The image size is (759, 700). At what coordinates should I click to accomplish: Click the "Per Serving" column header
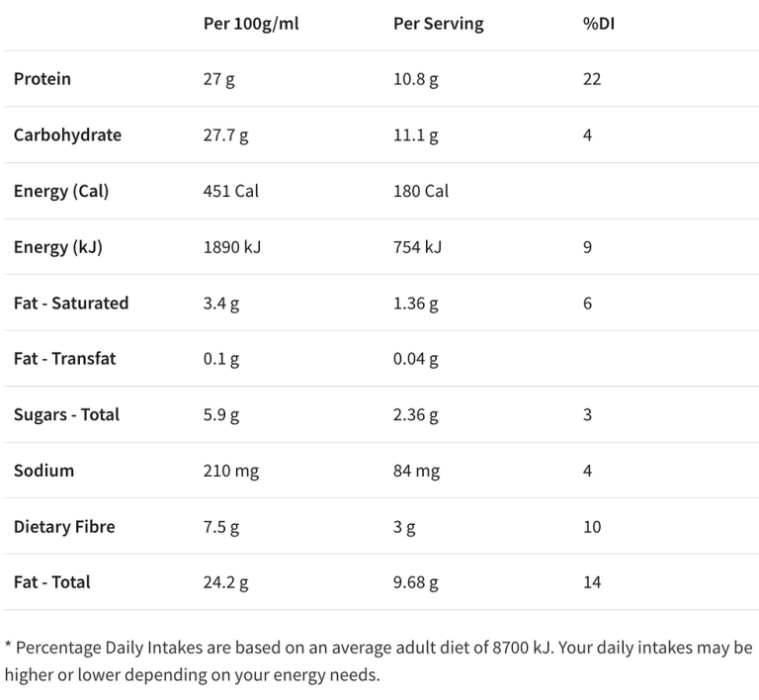438,24
